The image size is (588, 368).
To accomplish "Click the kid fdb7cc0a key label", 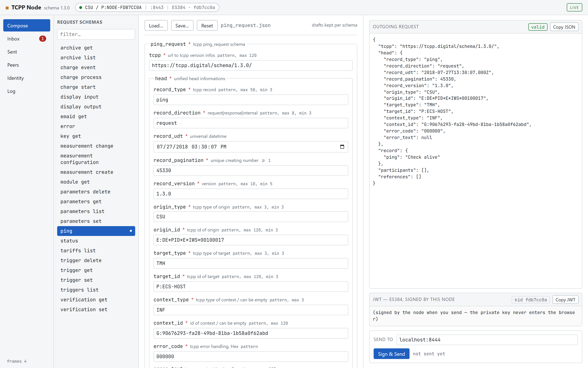I will click(x=531, y=300).
